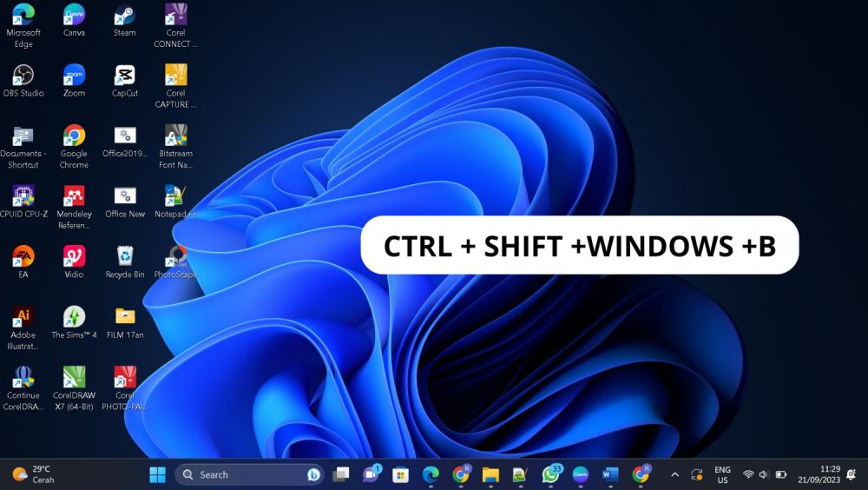Select the Canva desktop shortcut
The height and width of the screenshot is (490, 868).
[74, 20]
